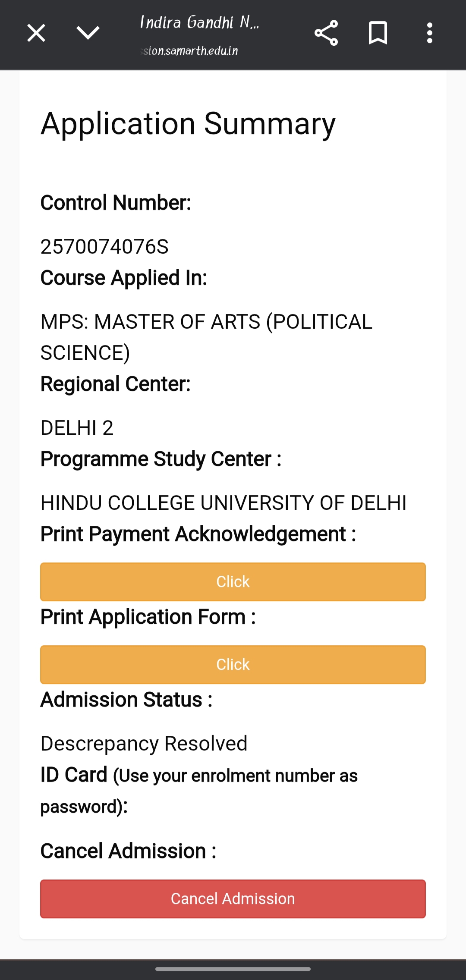Tap the Application Summary heading
This screenshot has width=466, height=980.
pyautogui.click(x=188, y=124)
